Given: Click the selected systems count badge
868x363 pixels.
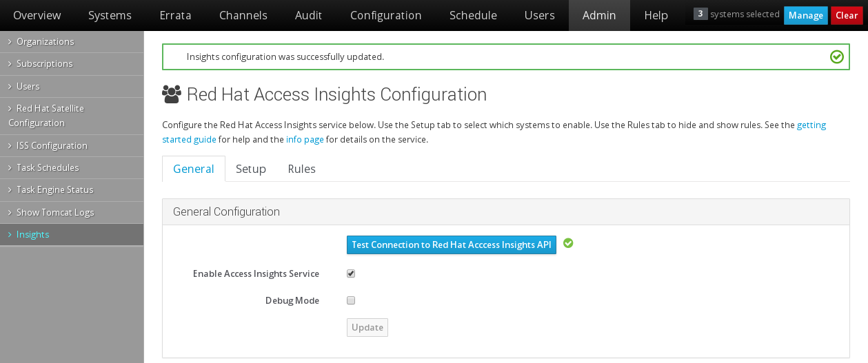Looking at the screenshot, I should point(700,14).
